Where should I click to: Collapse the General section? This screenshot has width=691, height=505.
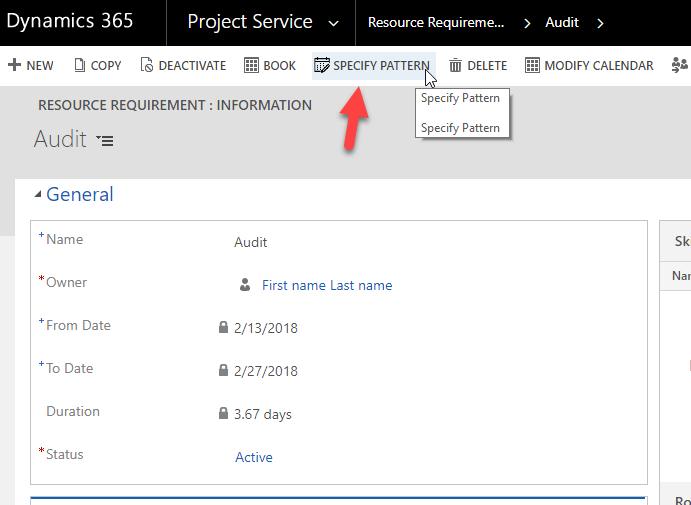pos(39,195)
